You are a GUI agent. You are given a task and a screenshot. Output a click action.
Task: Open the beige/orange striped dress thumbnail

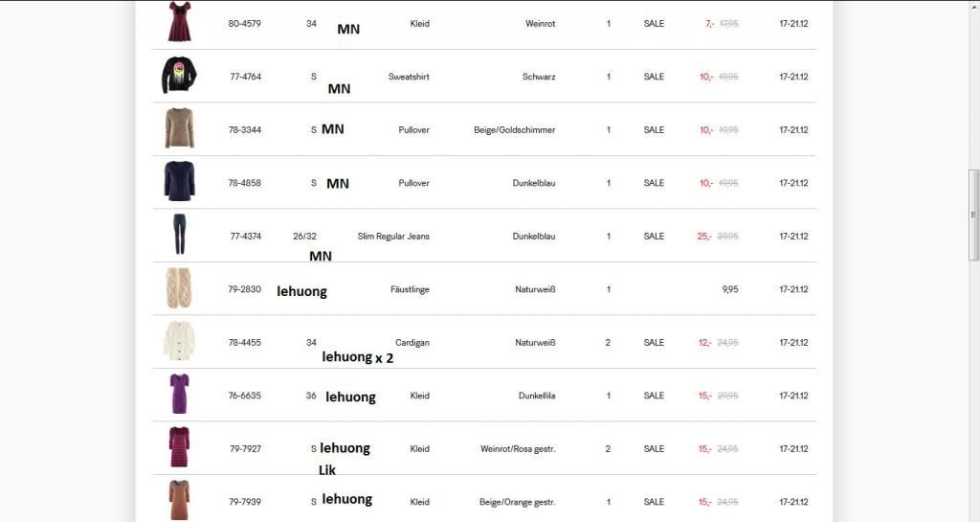[178, 500]
